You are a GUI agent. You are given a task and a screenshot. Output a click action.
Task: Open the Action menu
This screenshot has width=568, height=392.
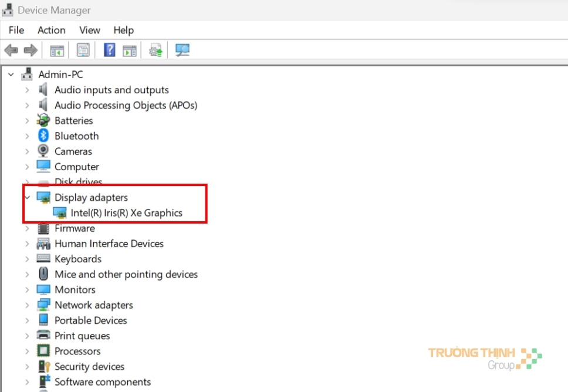pos(51,30)
